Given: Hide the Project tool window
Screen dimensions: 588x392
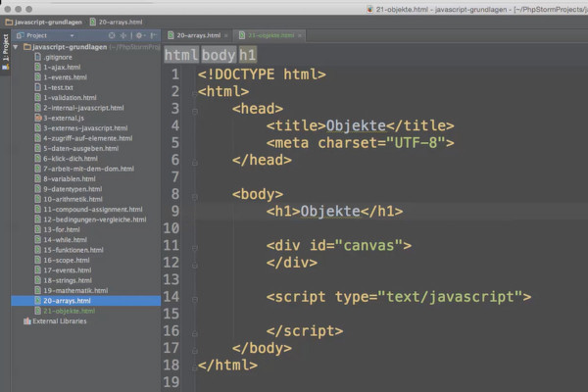Looking at the screenshot, I should coord(153,35).
